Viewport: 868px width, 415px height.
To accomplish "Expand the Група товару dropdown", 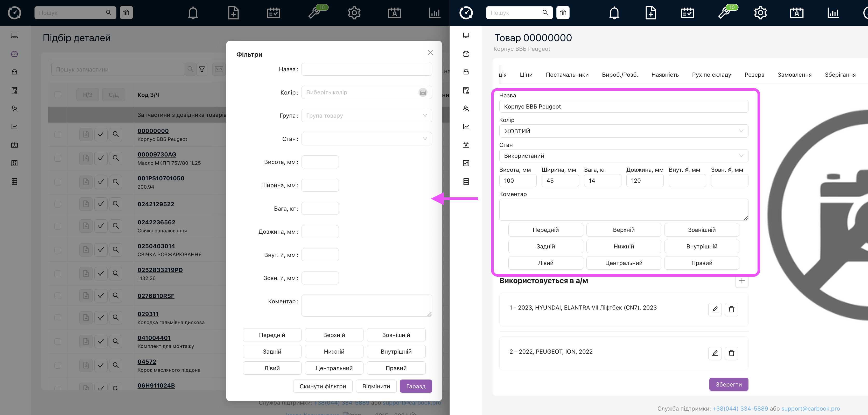I will click(x=366, y=116).
